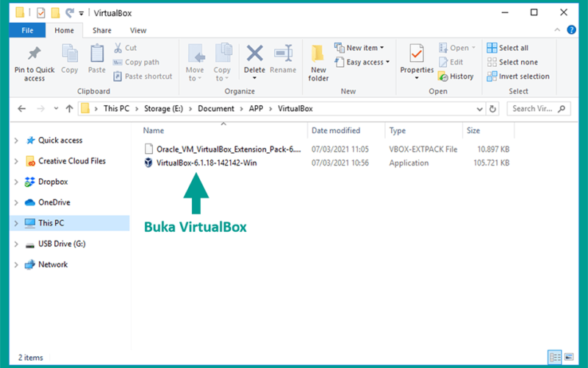Image resolution: width=588 pixels, height=368 pixels.
Task: Open address bar history dropdown
Action: (x=479, y=109)
